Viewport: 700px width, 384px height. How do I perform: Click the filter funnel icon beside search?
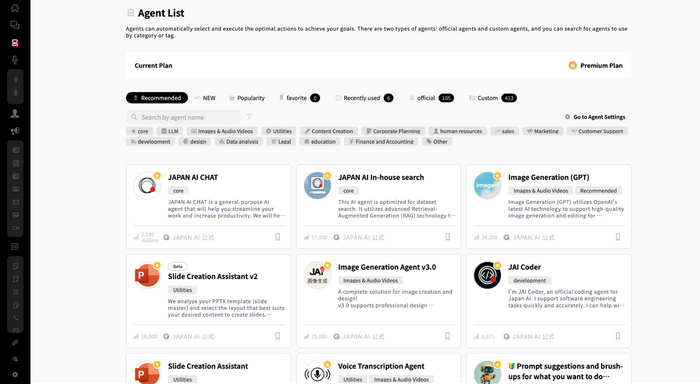pos(250,117)
